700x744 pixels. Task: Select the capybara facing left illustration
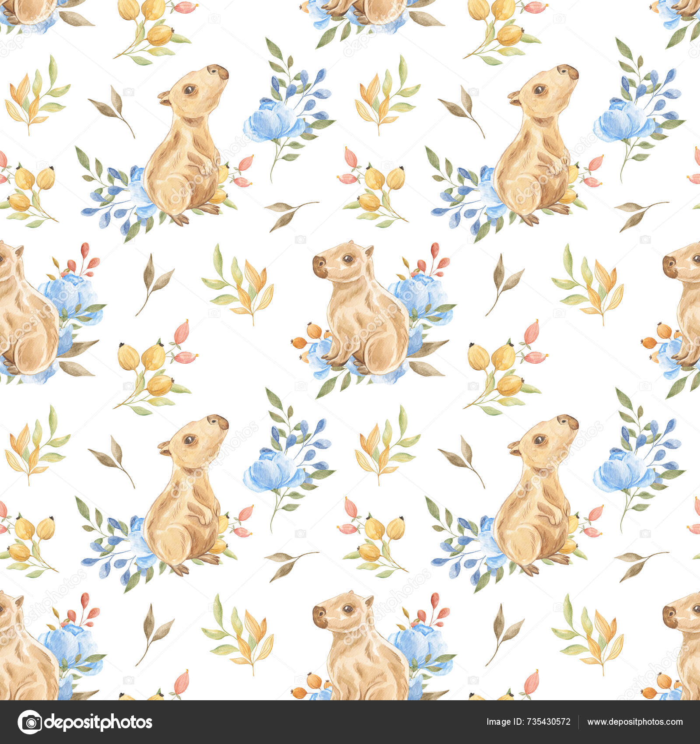point(350,306)
